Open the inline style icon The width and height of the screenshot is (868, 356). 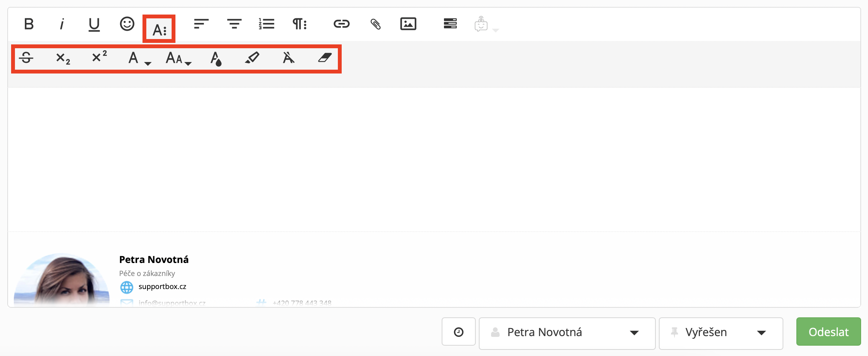click(288, 58)
